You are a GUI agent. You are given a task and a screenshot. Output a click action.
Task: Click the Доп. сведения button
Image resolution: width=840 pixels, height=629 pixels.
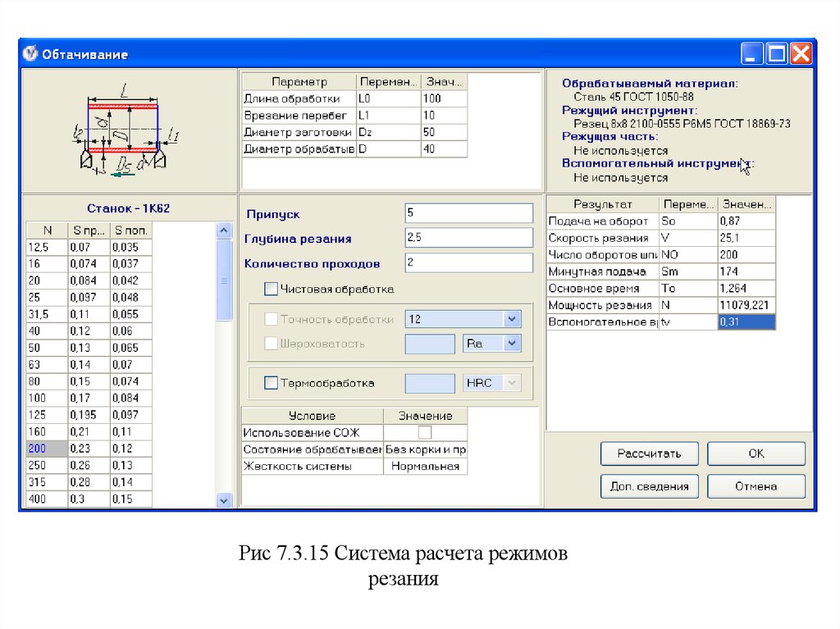point(649,486)
